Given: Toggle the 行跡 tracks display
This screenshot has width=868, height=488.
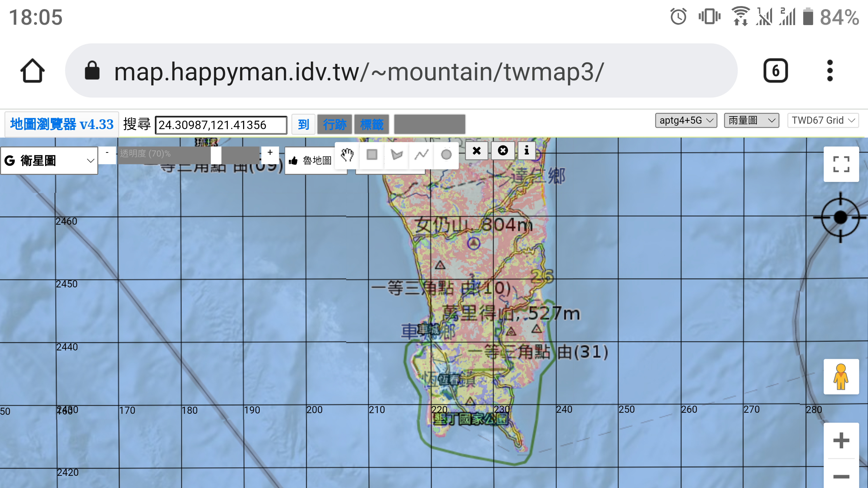Looking at the screenshot, I should point(335,124).
